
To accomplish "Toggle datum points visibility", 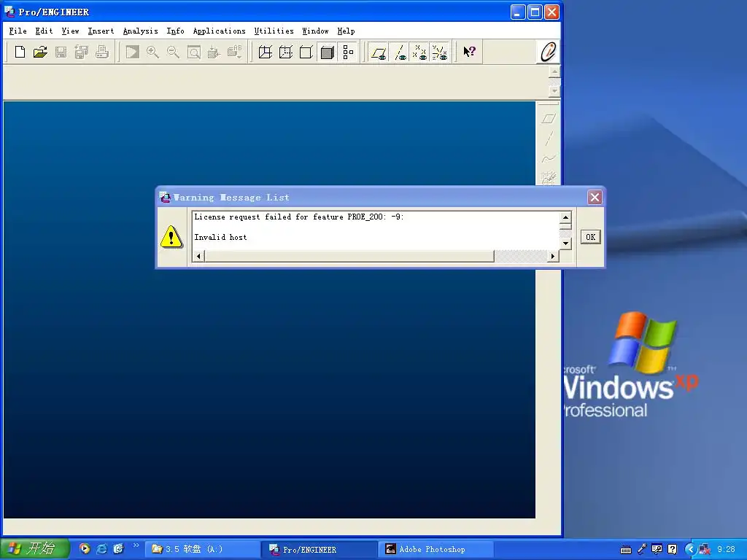I will coord(419,52).
